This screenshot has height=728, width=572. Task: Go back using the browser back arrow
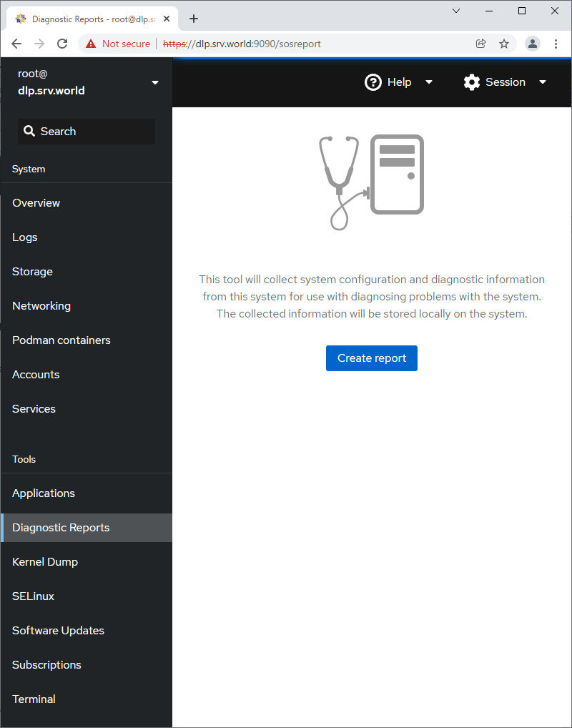(16, 44)
